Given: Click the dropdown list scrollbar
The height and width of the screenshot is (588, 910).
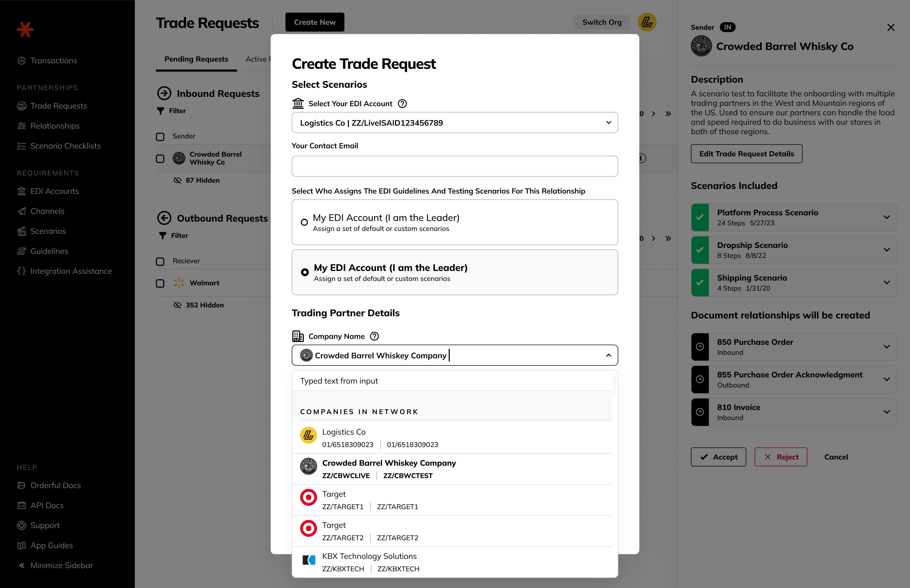Looking at the screenshot, I should [614, 386].
